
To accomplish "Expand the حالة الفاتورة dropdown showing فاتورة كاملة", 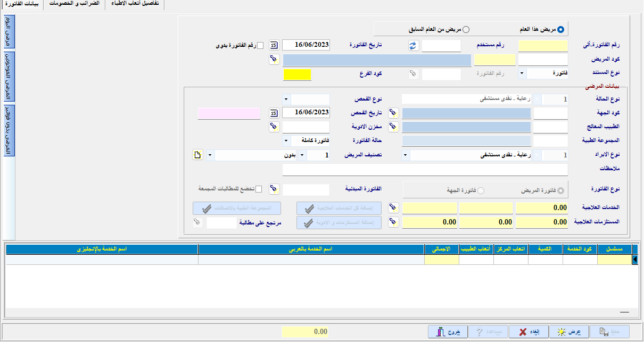I will [x=286, y=140].
